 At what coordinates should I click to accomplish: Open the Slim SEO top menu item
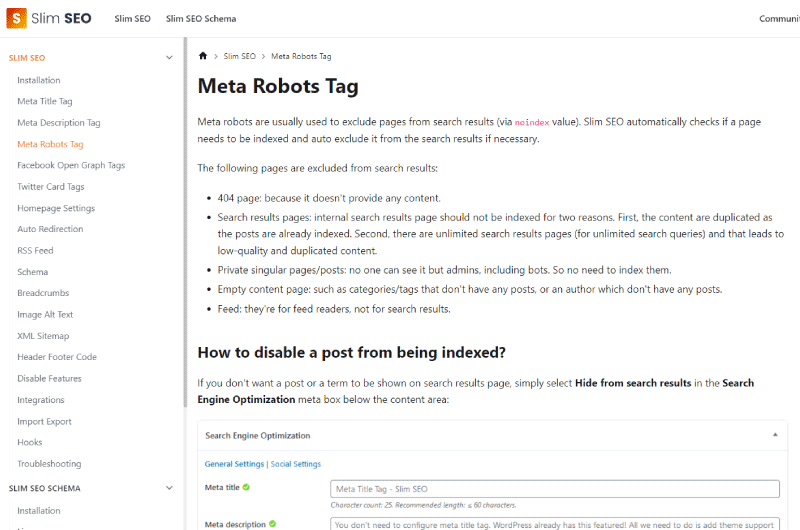[132, 19]
